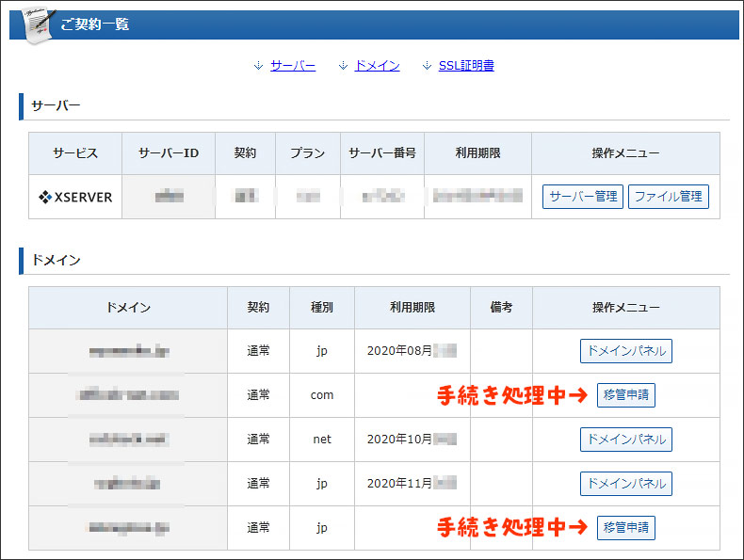The height and width of the screenshot is (560, 744).
Task: Jump to the ドメイン section link
Action: coord(377,66)
